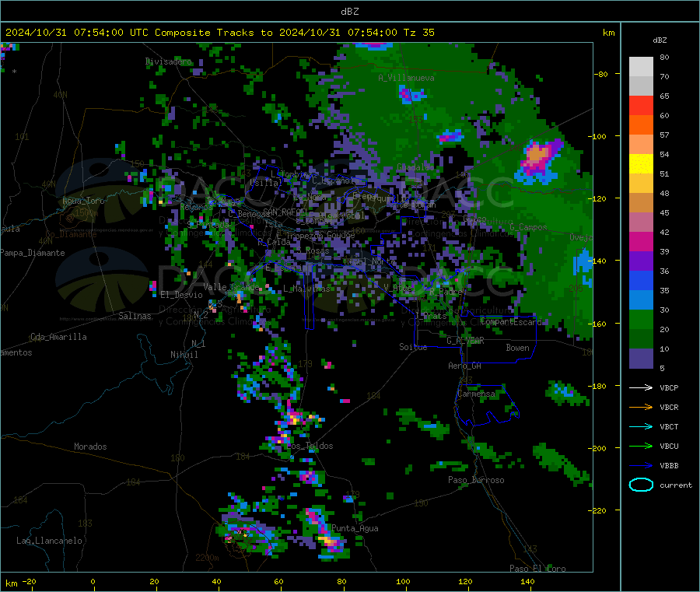Click the orange storm cell core northeast of Guadales
The image size is (700, 592).
coord(537,155)
